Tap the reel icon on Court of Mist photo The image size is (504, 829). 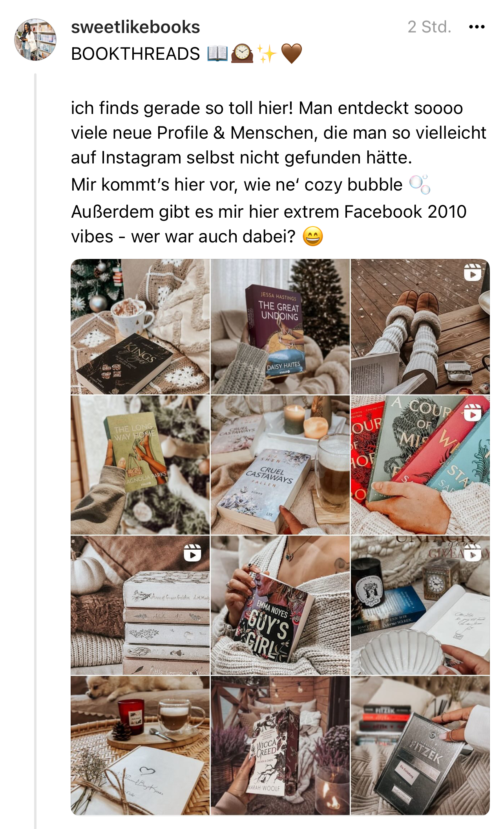pos(472,413)
